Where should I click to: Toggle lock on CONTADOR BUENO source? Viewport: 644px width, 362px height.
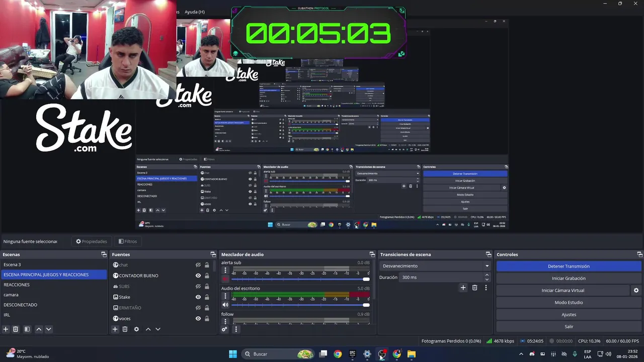207,276
